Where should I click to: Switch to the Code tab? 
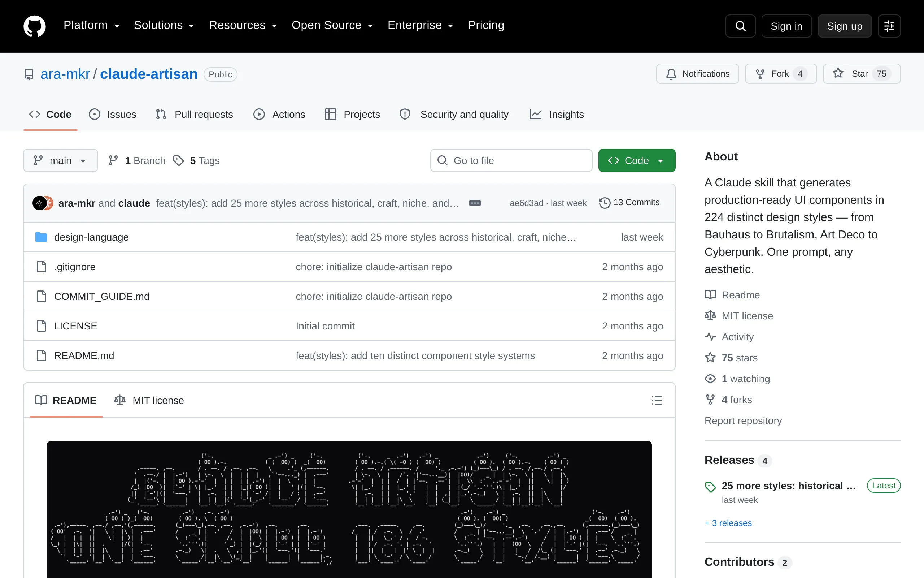[x=51, y=114]
